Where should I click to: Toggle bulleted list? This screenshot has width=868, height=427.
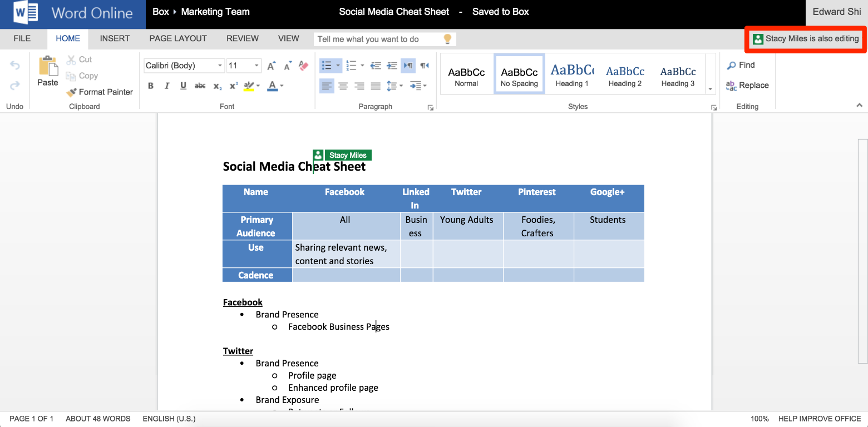[327, 66]
